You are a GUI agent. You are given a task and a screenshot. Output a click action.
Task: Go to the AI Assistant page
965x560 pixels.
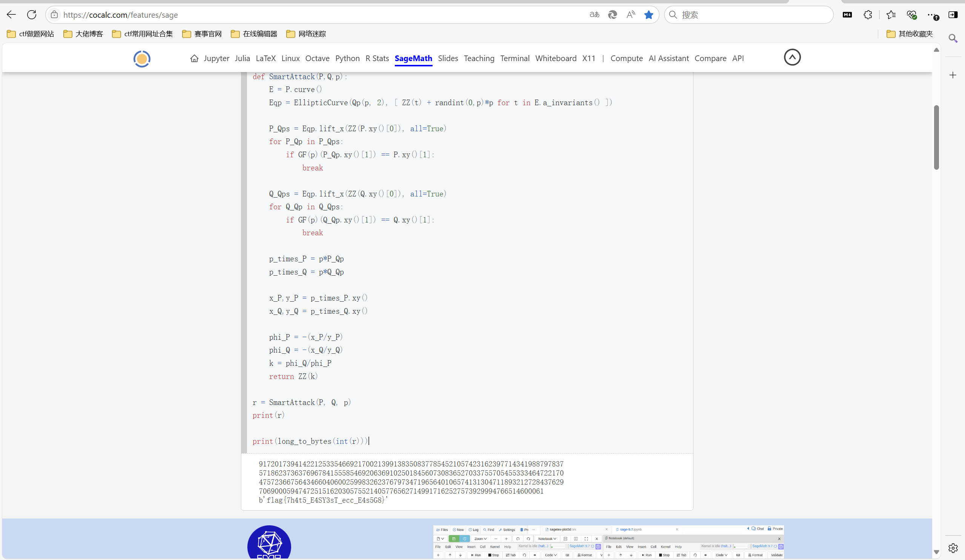pos(669,58)
